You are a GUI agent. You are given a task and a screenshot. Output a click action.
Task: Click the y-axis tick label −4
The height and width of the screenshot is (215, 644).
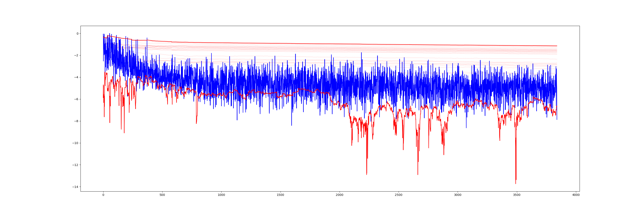pos(76,77)
